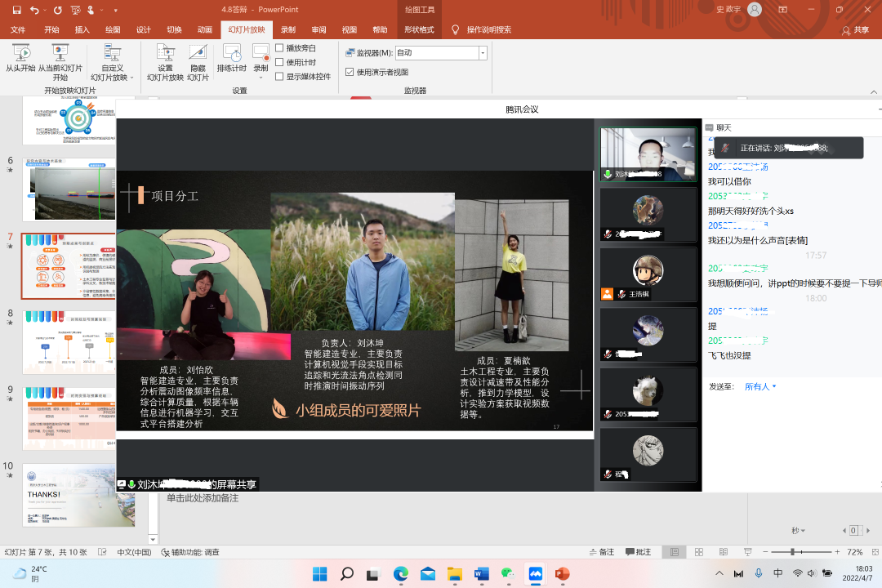Click the Share button
Image resolution: width=882 pixels, height=588 pixels.
pos(856,30)
